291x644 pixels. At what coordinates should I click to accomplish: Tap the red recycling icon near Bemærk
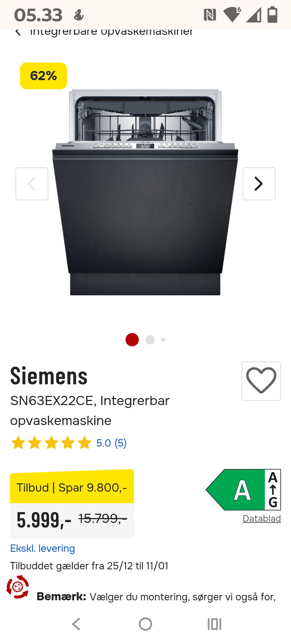[x=18, y=587]
